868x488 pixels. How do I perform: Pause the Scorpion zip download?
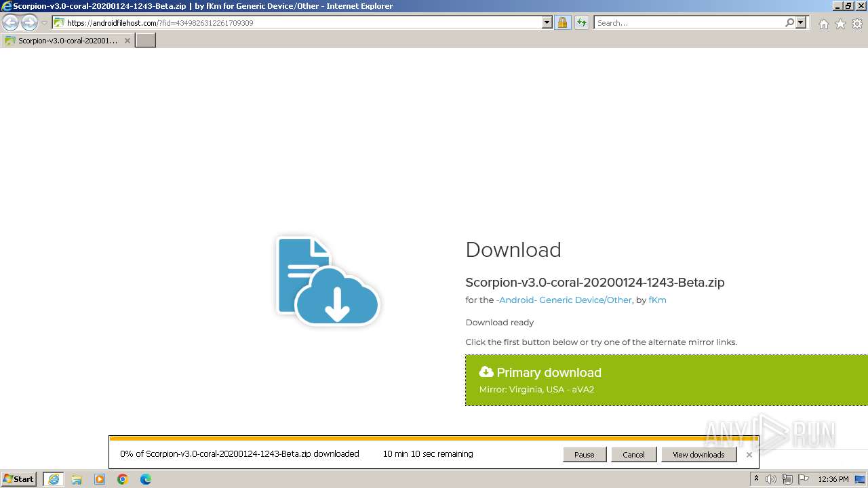tap(584, 455)
